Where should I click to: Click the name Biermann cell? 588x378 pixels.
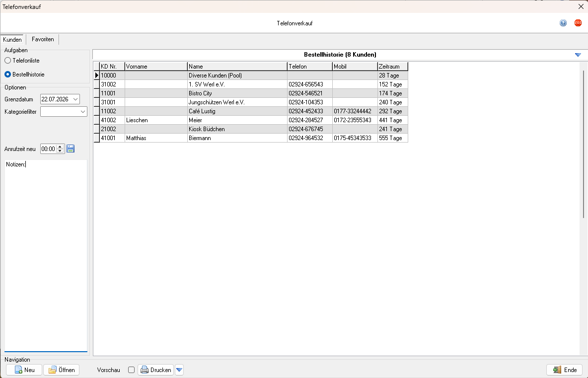click(x=237, y=138)
